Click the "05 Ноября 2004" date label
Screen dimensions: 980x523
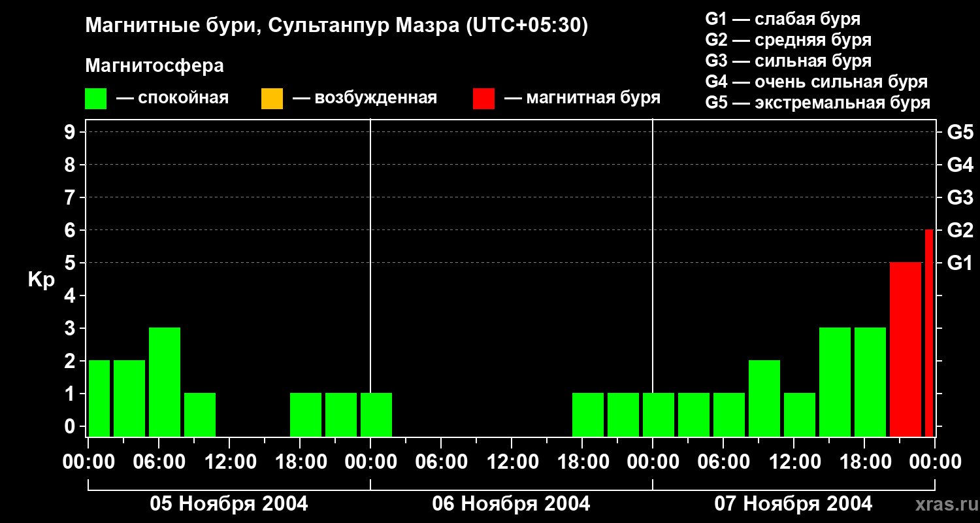tap(229, 504)
